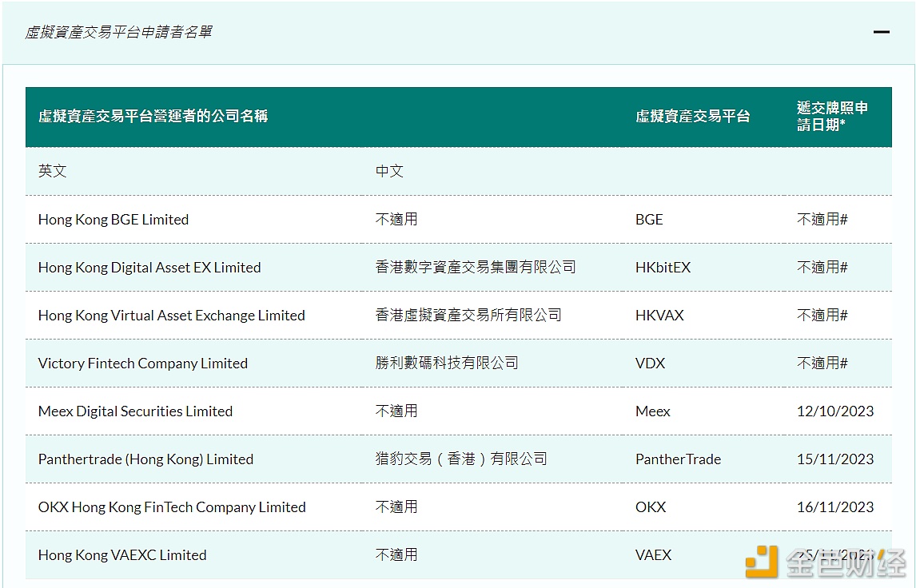Click 不適用 in the Hong Kong BGE Limited Chinese-name column
Viewport: 916px width, 588px height.
(x=396, y=220)
